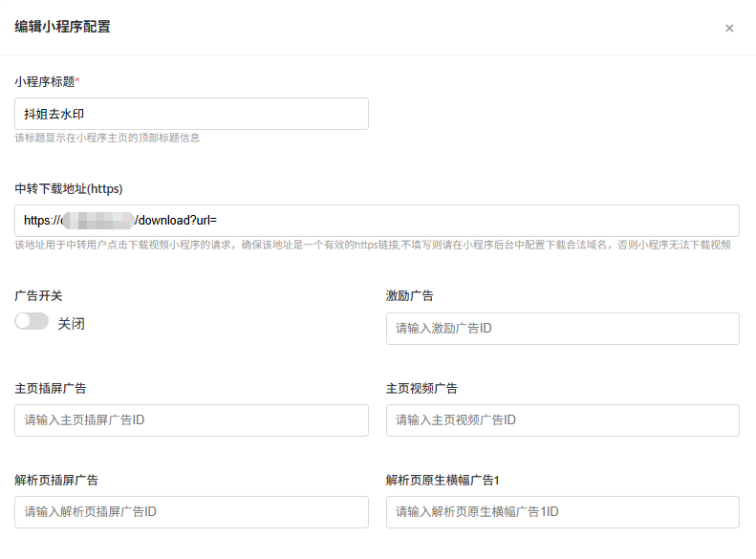Viewport: 756px width, 559px height.
Task: Click the 关闭 text beside the switch
Action: (71, 324)
